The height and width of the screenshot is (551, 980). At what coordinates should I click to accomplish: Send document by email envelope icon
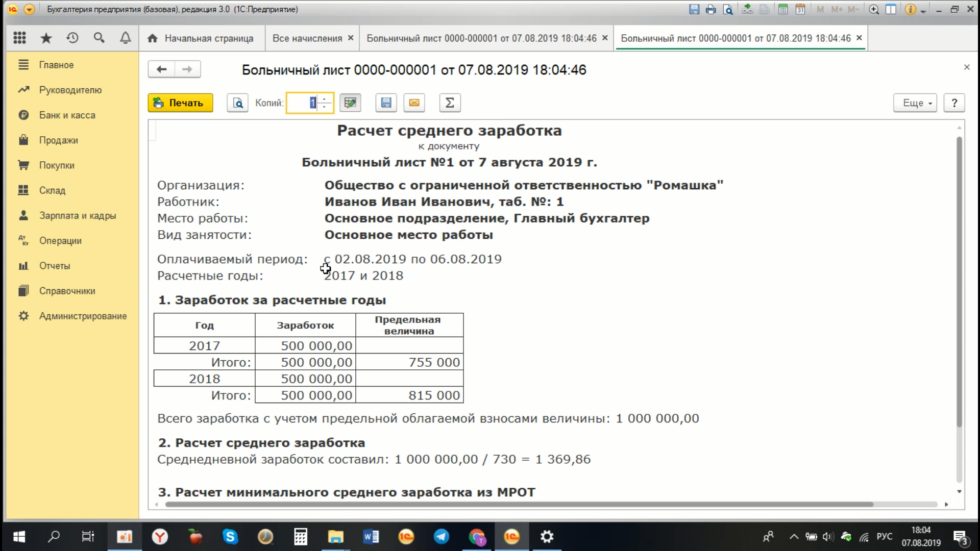(414, 103)
